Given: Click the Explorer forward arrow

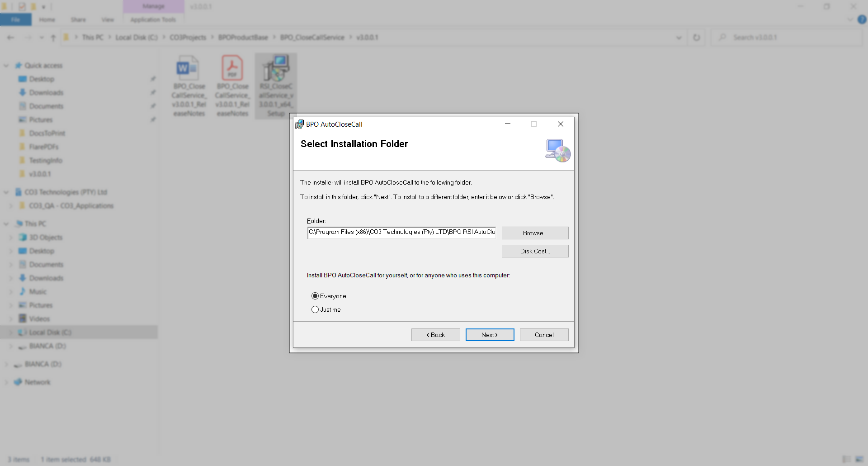Looking at the screenshot, I should click(28, 38).
